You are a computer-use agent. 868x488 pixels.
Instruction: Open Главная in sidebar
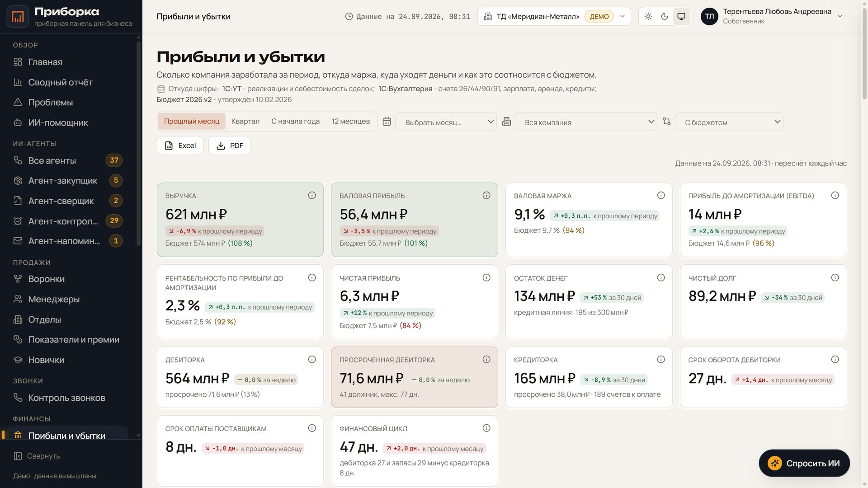[68, 62]
